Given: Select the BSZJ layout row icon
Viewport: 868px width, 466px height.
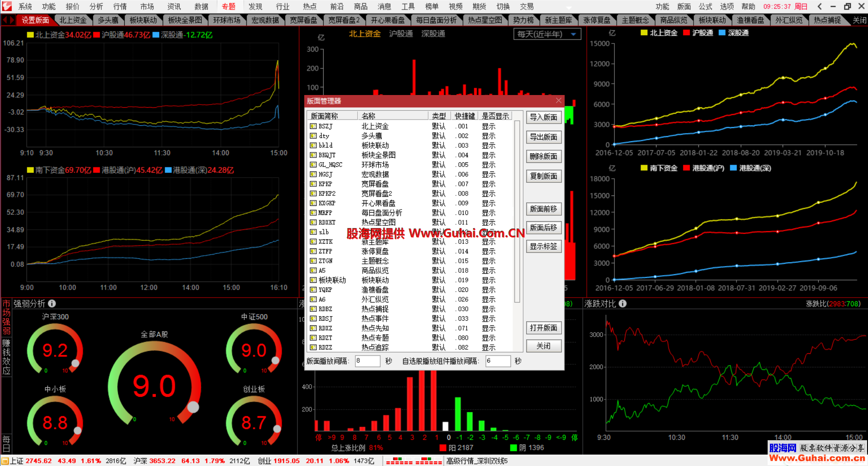Looking at the screenshot, I should tap(313, 126).
